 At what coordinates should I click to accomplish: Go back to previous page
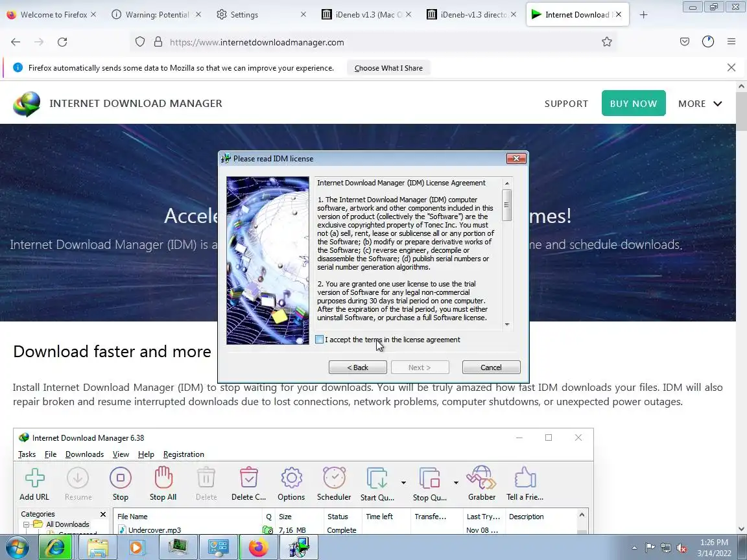pyautogui.click(x=16, y=42)
